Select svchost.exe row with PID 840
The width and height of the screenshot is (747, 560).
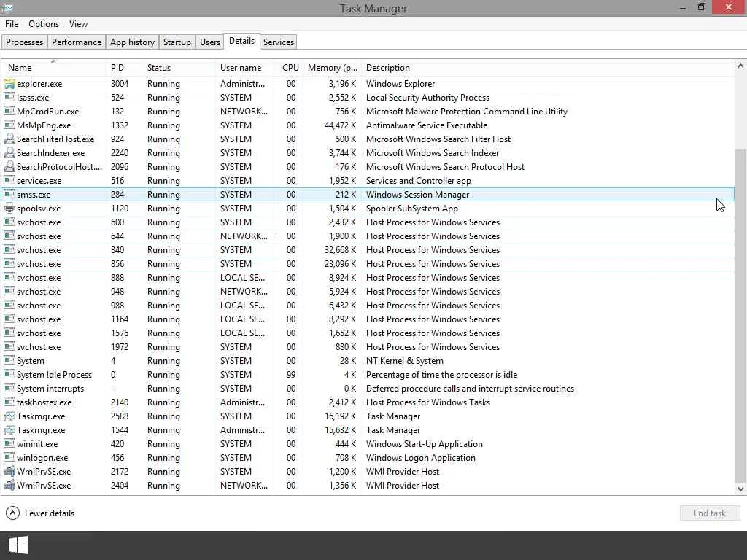[x=367, y=249]
